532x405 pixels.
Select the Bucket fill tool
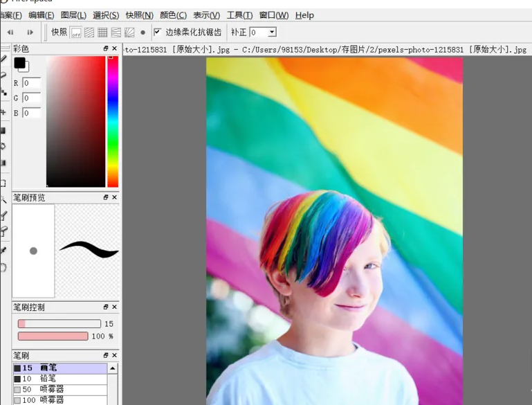3,146
